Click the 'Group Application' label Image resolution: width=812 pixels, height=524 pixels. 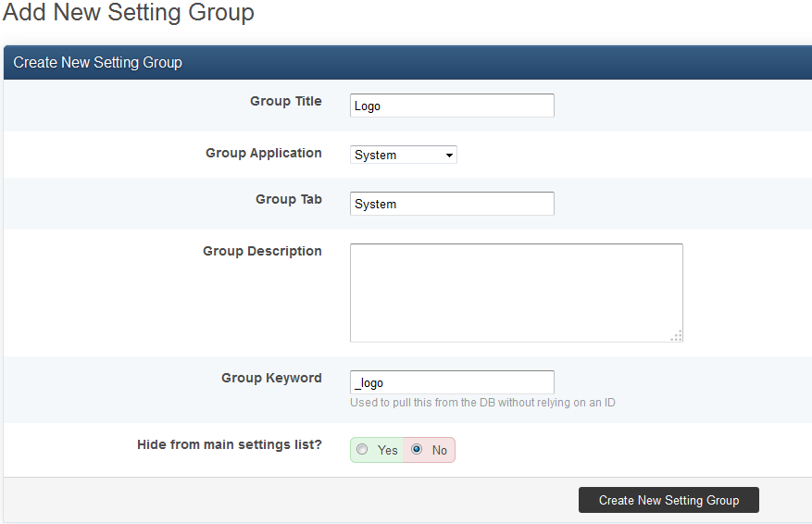tap(263, 153)
